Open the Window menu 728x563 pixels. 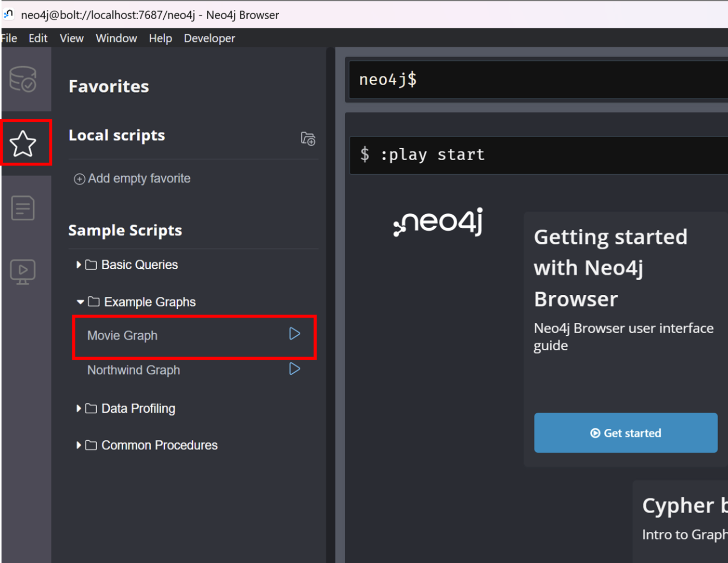click(x=116, y=38)
